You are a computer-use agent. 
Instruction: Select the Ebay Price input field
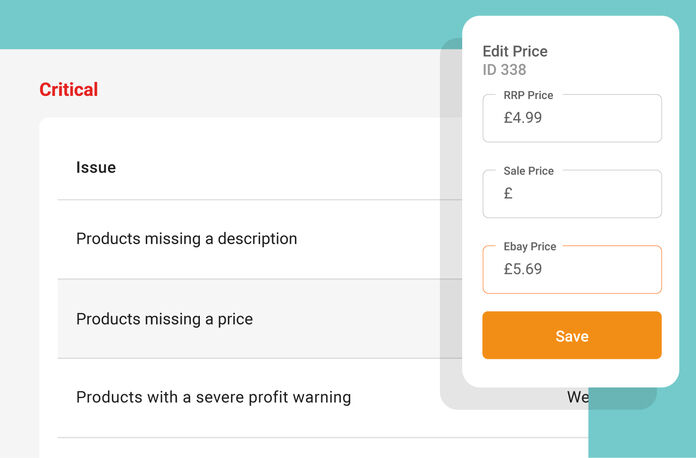coord(572,269)
